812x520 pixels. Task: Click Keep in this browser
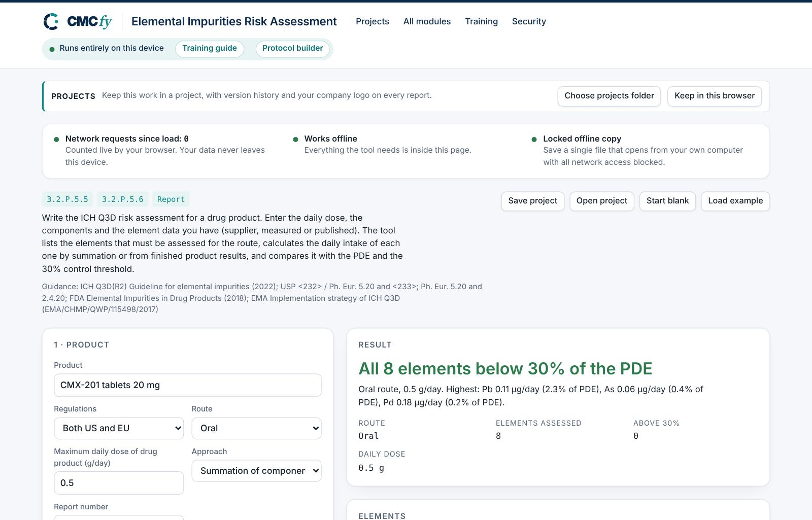(715, 96)
